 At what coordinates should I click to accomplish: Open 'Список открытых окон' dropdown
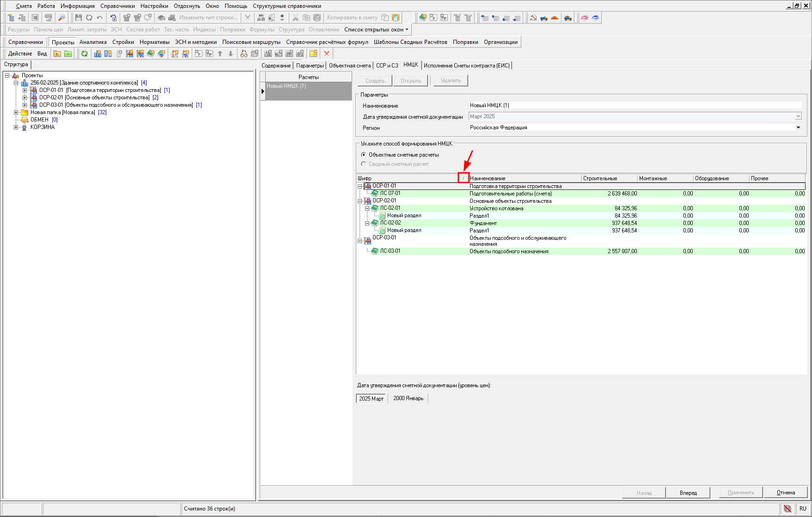coord(376,30)
